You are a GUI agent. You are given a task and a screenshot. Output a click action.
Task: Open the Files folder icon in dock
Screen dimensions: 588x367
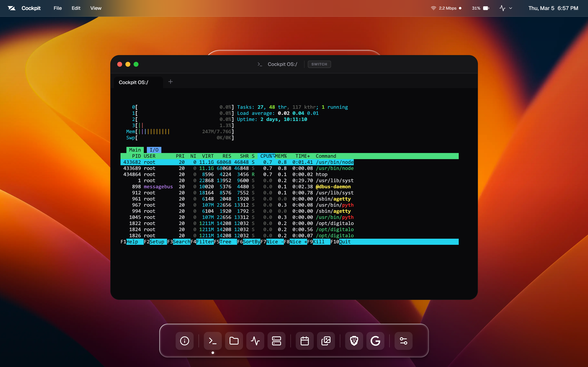pyautogui.click(x=234, y=341)
